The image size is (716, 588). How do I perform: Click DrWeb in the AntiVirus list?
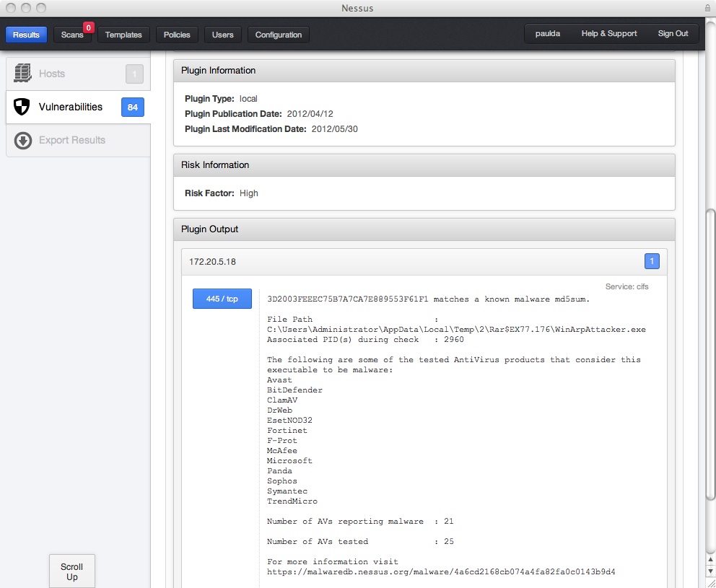pos(279,410)
